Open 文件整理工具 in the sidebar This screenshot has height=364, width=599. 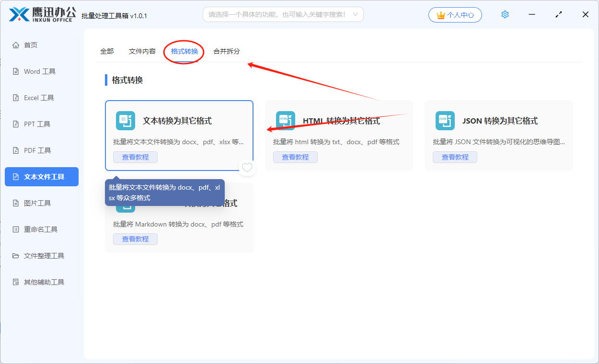pos(42,256)
